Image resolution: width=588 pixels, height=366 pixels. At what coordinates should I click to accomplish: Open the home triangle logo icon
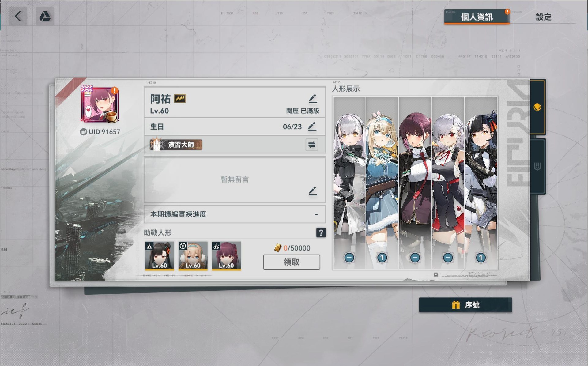click(45, 16)
